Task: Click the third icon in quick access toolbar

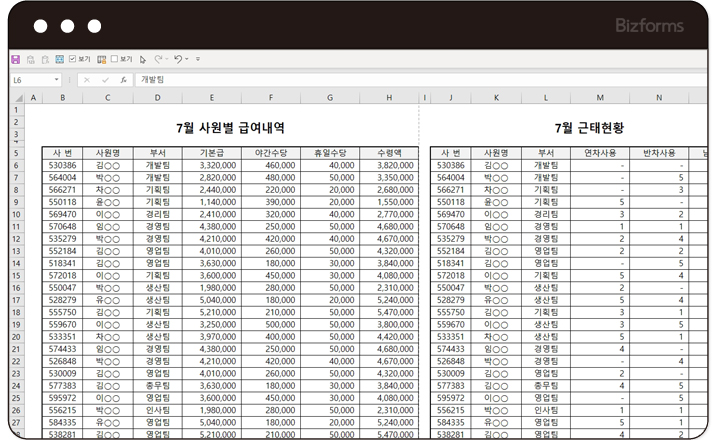Action: click(45, 59)
